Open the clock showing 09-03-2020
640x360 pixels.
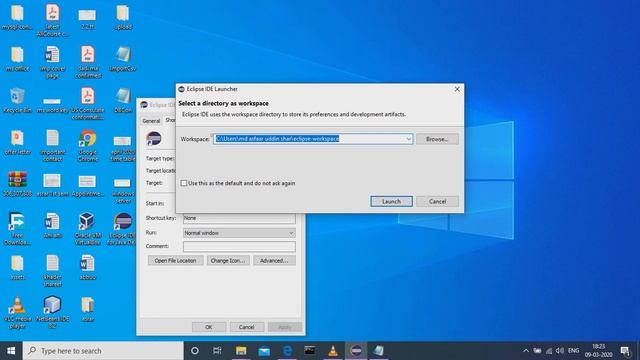[x=598, y=351]
